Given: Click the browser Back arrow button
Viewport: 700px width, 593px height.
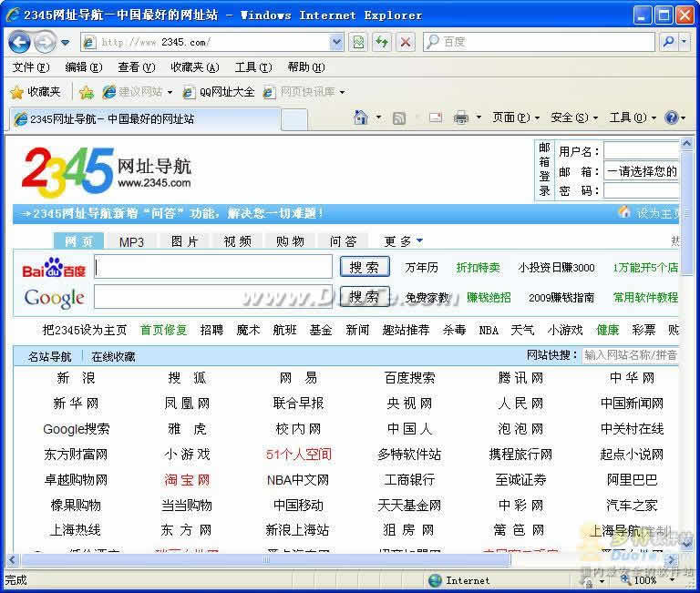Looking at the screenshot, I should [x=19, y=43].
